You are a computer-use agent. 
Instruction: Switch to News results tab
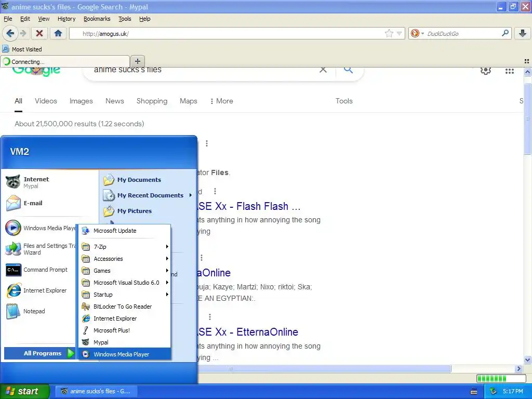tap(115, 101)
